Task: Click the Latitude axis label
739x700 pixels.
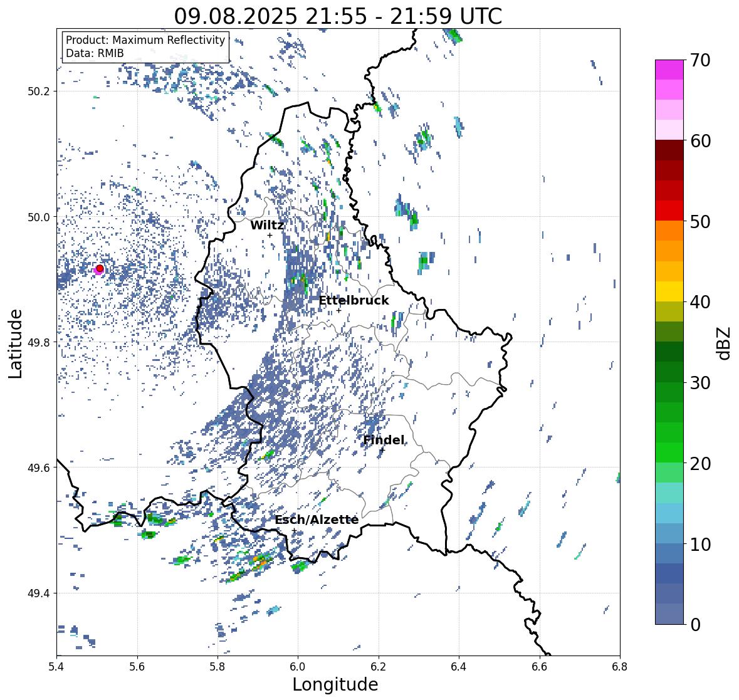Action: click(16, 344)
